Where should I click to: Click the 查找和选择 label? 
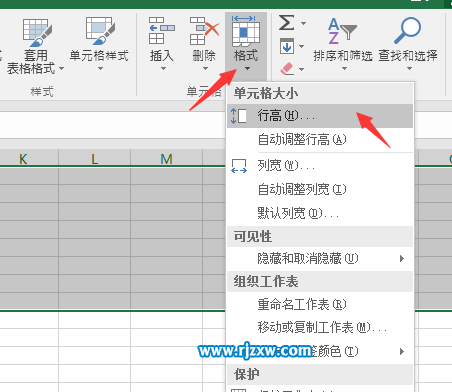pos(408,56)
